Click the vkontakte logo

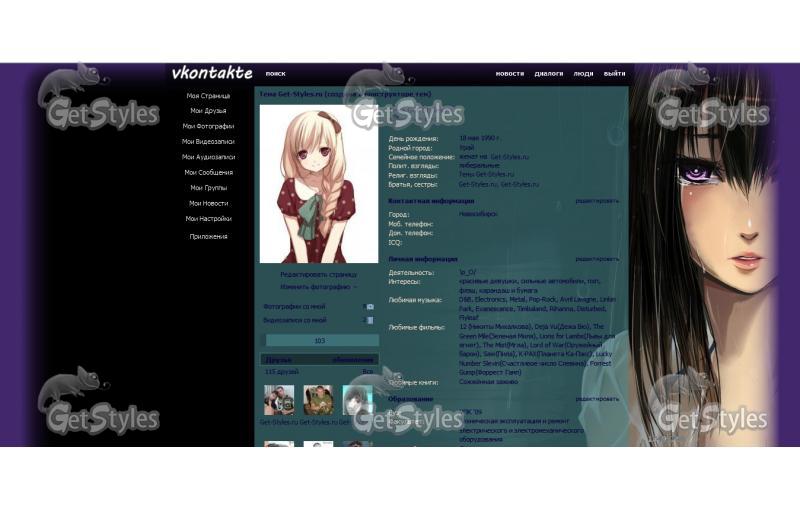[211, 73]
